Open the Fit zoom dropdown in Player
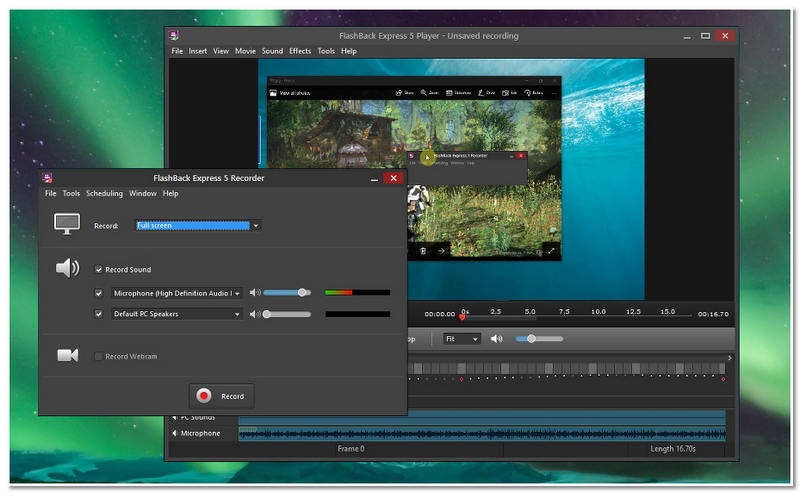This screenshot has height=493, width=800. [x=462, y=339]
